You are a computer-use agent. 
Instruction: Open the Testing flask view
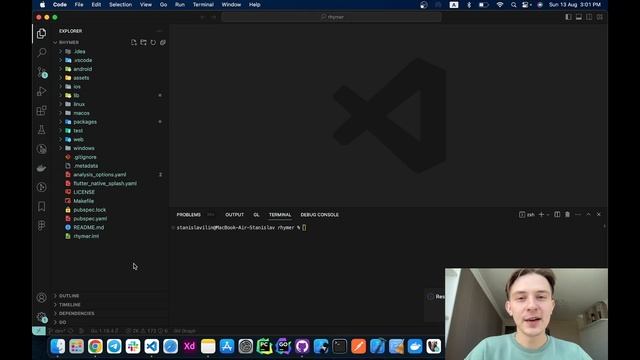point(41,130)
